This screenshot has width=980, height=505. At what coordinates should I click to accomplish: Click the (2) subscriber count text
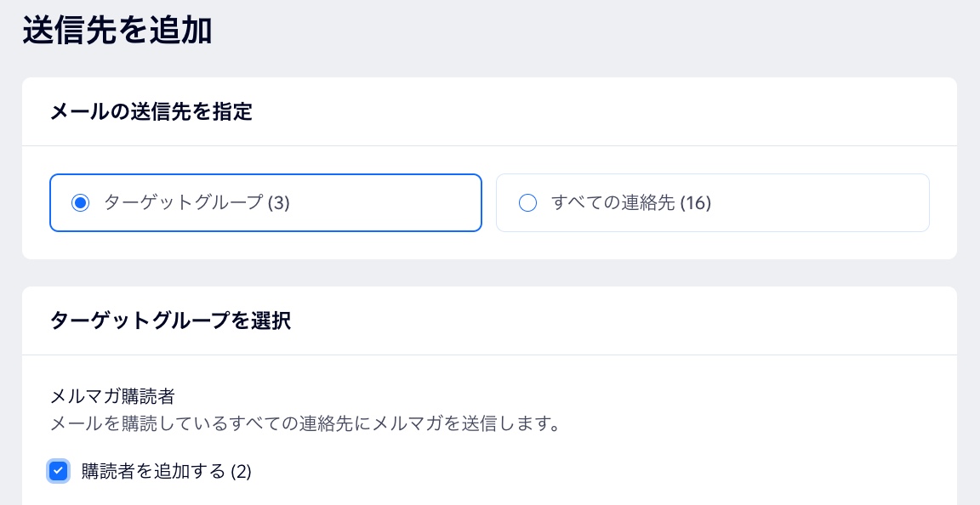[x=242, y=471]
